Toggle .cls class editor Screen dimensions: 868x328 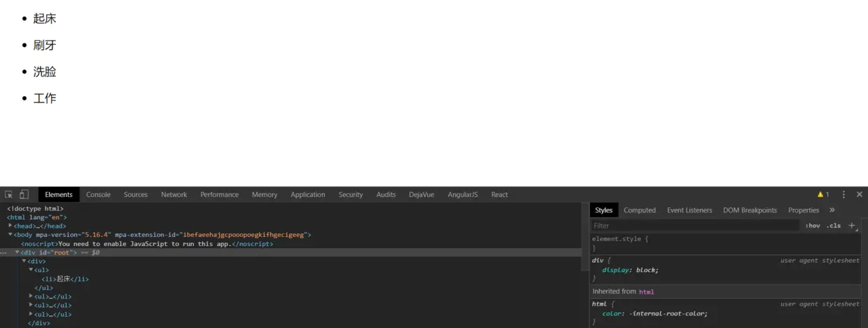coord(834,226)
